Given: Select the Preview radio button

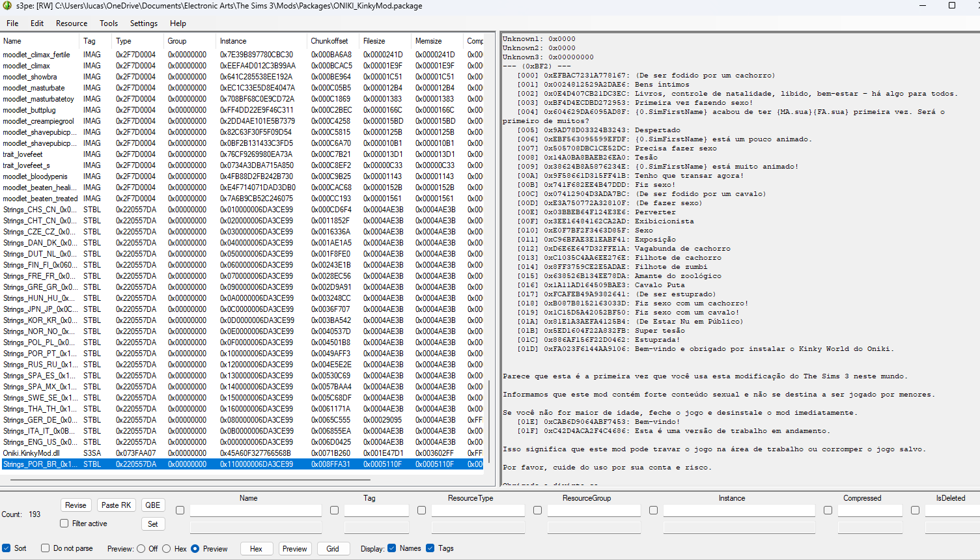Looking at the screenshot, I should click(x=195, y=549).
